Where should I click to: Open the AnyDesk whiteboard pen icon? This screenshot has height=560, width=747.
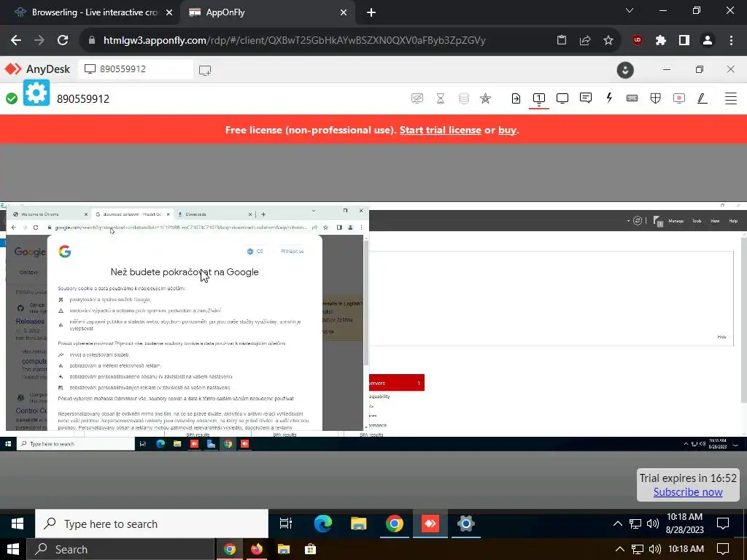coord(702,98)
